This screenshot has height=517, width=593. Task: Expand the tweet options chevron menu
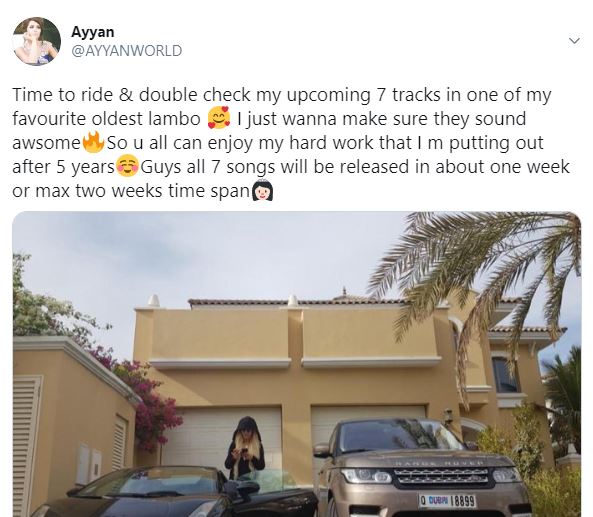point(574,40)
